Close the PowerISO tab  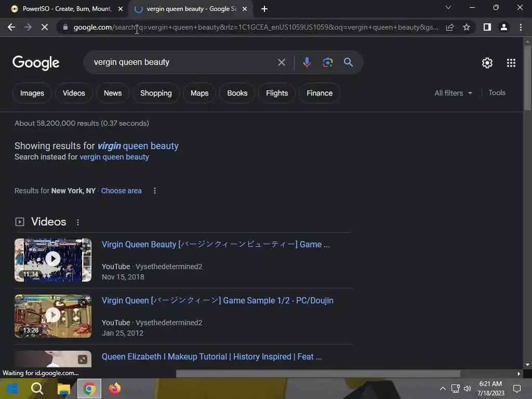point(121,9)
